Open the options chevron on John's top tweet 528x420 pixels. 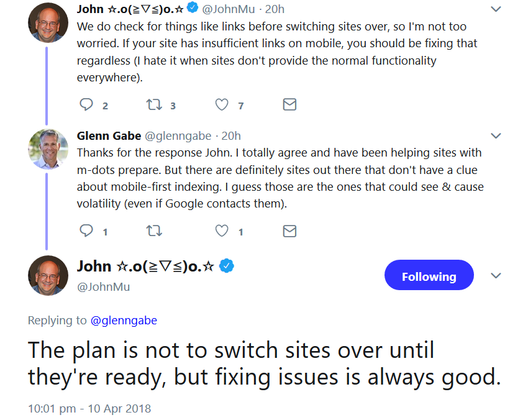[496, 9]
